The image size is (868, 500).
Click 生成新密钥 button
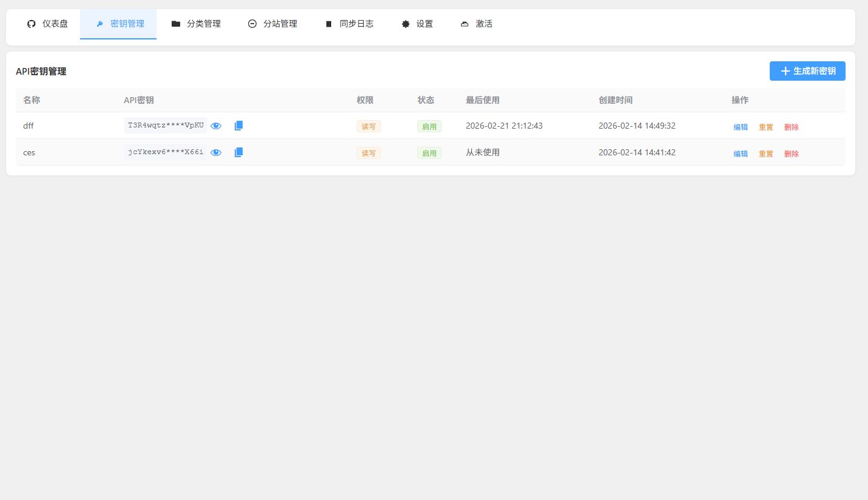click(x=807, y=71)
